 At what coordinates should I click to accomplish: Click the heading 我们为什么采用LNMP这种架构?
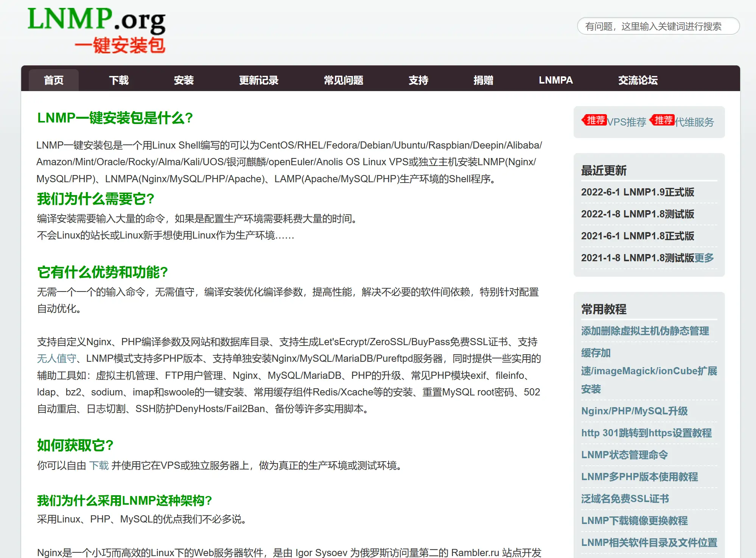coord(124,501)
